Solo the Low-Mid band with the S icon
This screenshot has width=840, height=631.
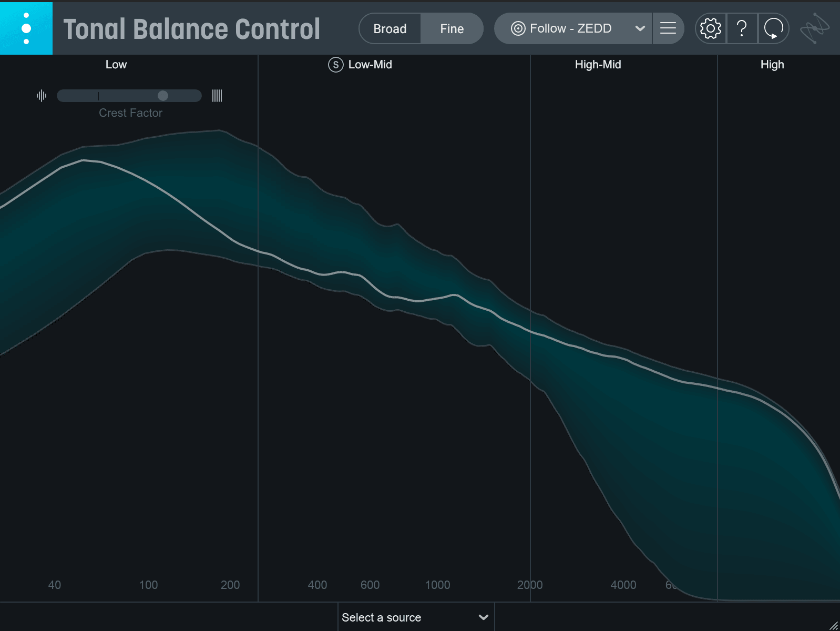click(x=335, y=65)
